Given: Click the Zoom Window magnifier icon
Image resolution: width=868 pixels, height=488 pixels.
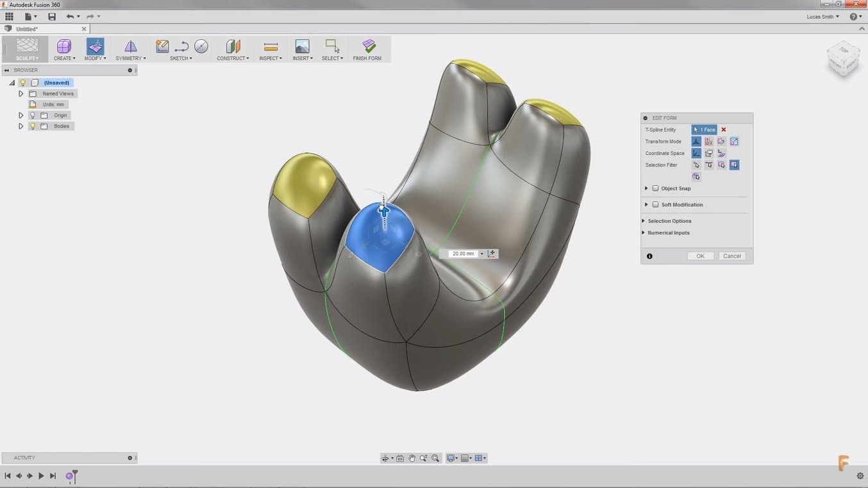Looking at the screenshot, I should click(435, 458).
